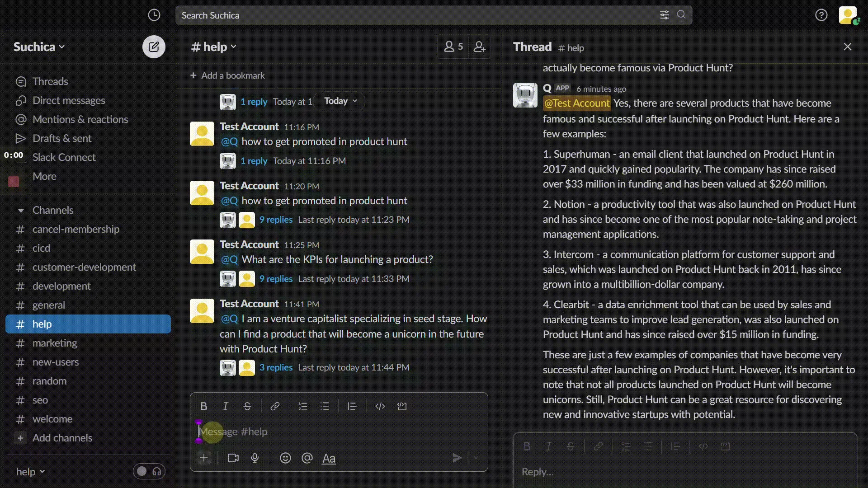This screenshot has width=868, height=488.
Task: Toggle inline code in channel composer
Action: [x=380, y=406]
